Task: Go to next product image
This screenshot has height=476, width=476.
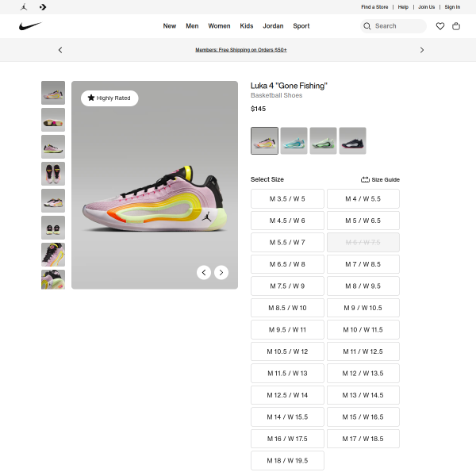Action: 221,273
